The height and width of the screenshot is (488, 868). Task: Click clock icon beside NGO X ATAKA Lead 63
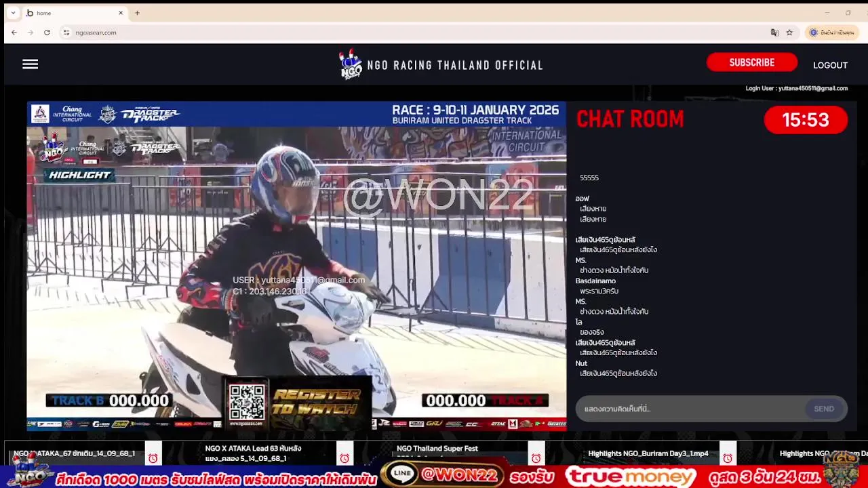click(344, 458)
